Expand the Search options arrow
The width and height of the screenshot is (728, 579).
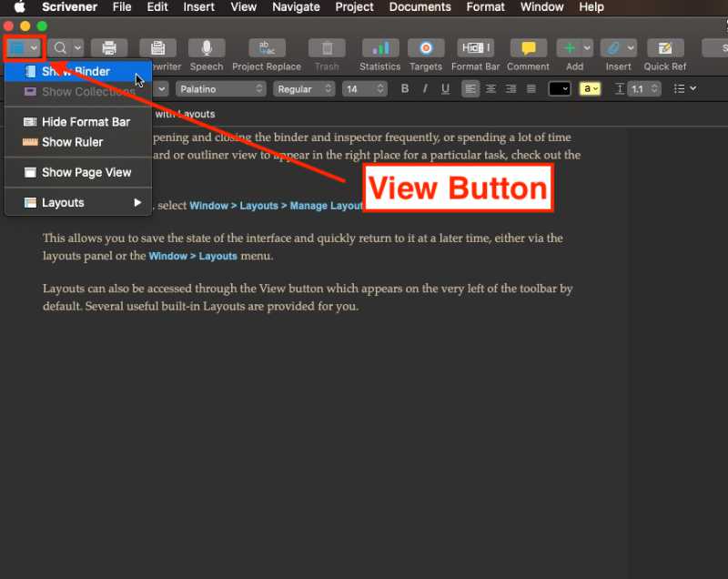(x=78, y=48)
